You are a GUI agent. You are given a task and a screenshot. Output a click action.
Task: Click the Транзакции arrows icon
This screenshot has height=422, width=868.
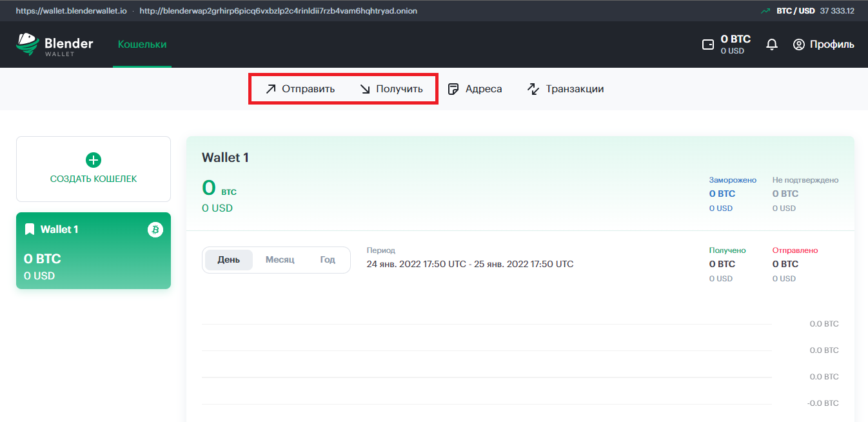pos(533,89)
